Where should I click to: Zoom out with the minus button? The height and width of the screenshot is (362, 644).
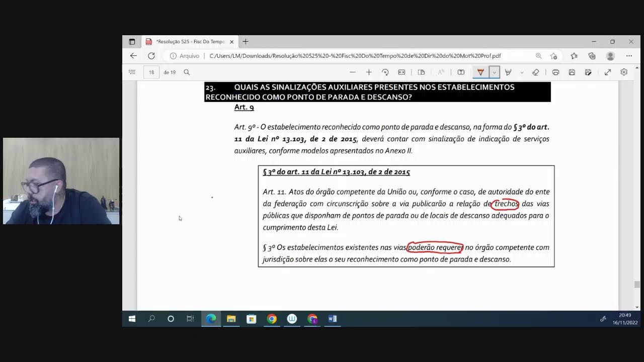point(353,72)
